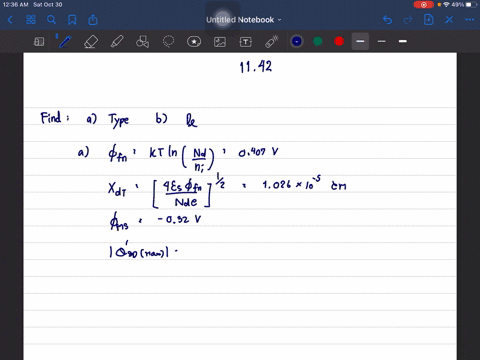
Task: Activate the Laser pointer tool
Action: pos(272,42)
